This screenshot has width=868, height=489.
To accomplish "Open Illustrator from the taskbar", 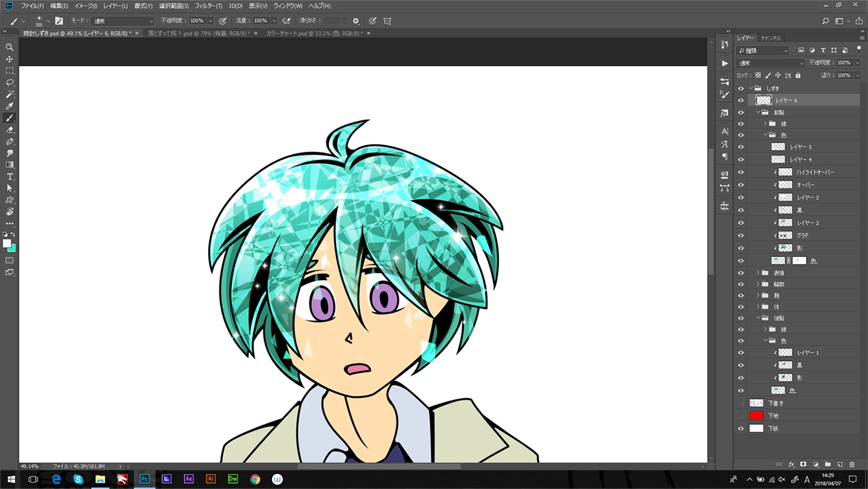I will pyautogui.click(x=211, y=479).
